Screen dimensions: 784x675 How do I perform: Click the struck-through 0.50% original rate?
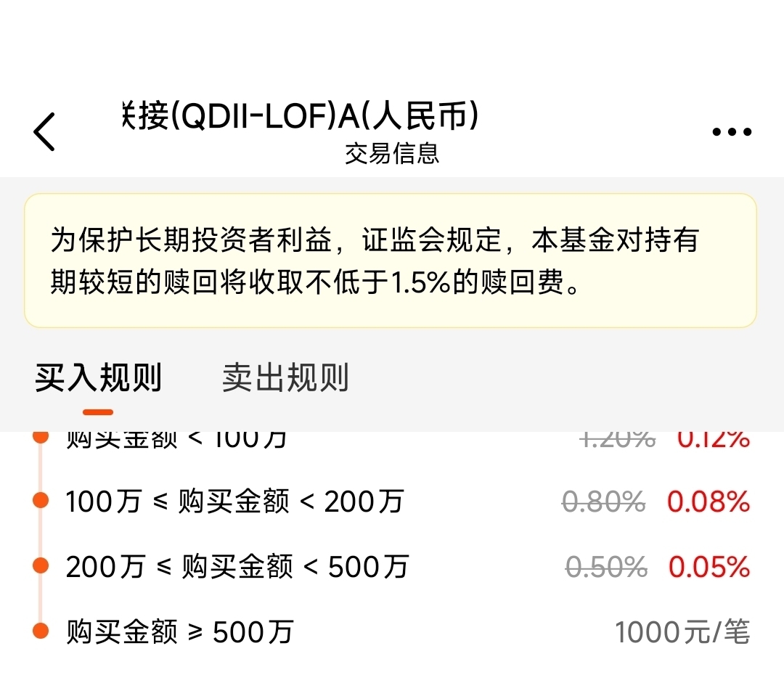pos(606,566)
